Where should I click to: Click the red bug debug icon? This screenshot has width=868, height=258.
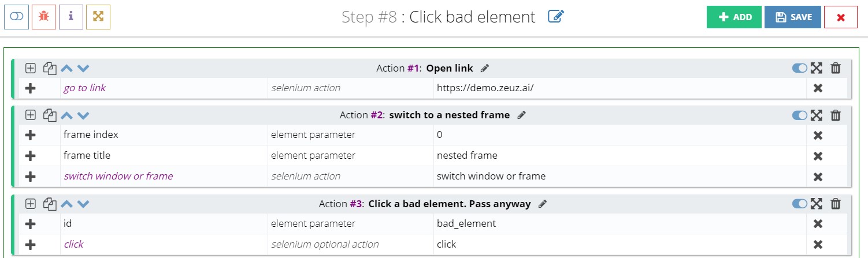43,17
